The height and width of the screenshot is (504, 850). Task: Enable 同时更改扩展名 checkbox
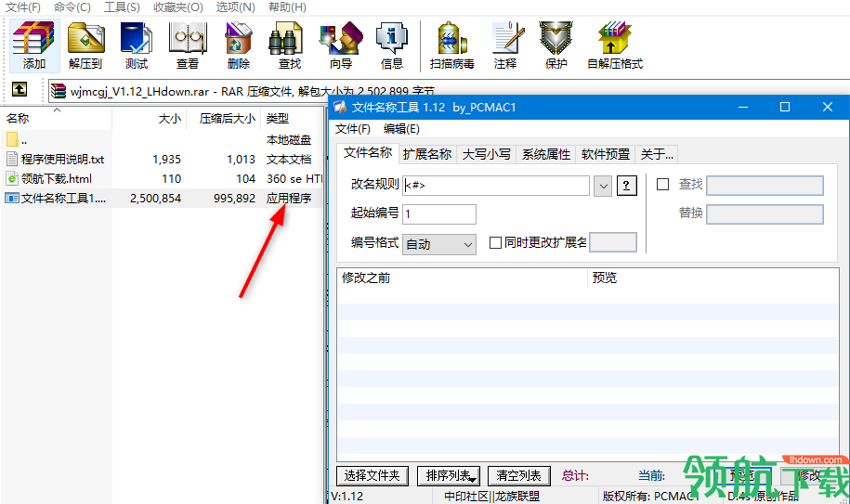point(495,242)
